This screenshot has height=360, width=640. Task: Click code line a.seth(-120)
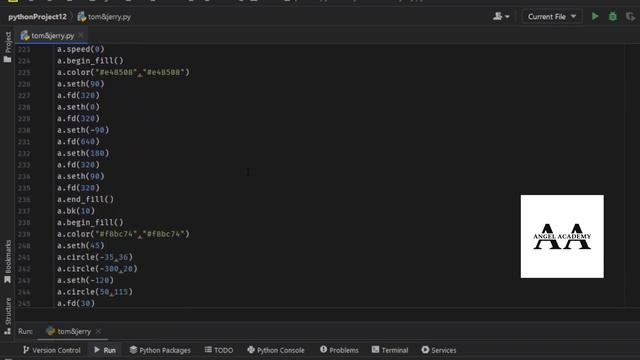[85, 280]
